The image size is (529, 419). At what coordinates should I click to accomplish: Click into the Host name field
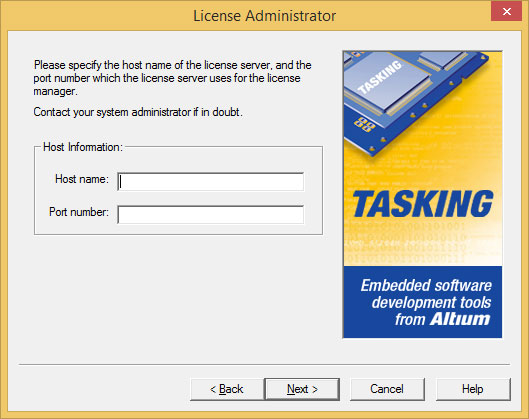coord(211,181)
